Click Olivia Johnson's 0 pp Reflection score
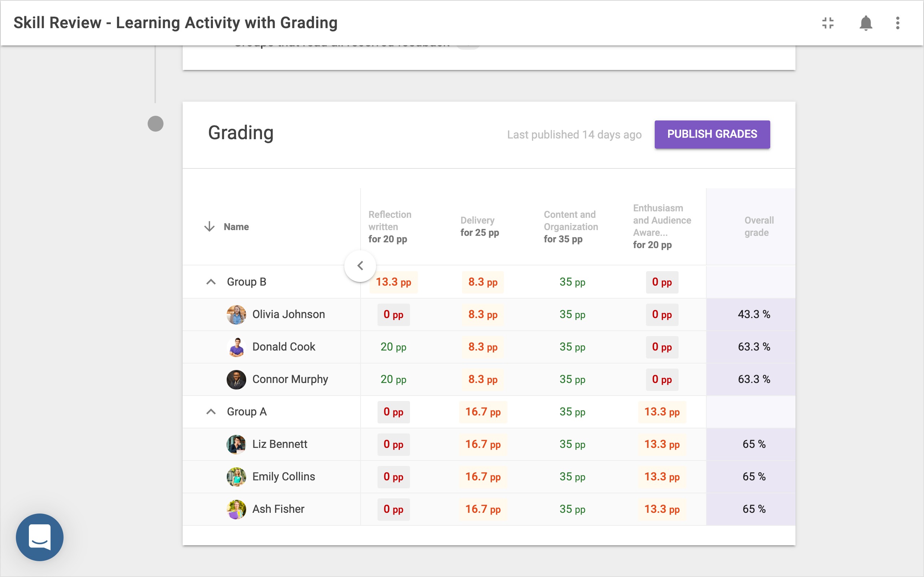The width and height of the screenshot is (924, 577). click(393, 314)
